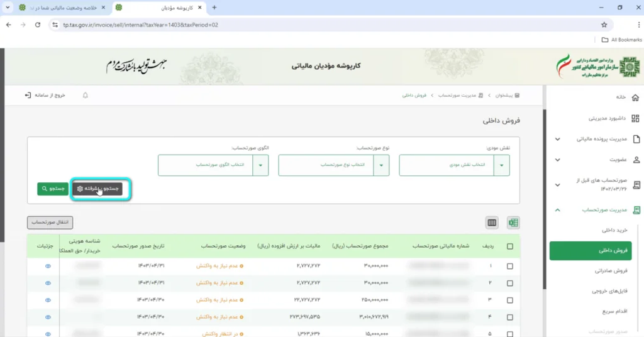Click the column display icon above the table
644x337 pixels.
(x=492, y=223)
